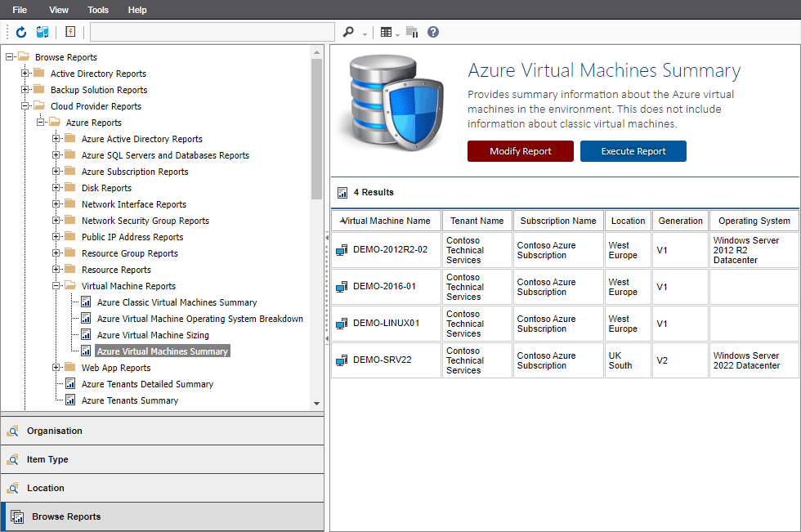Click the lightning script toolbar icon
Viewport: 801px width, 532px height.
70,32
